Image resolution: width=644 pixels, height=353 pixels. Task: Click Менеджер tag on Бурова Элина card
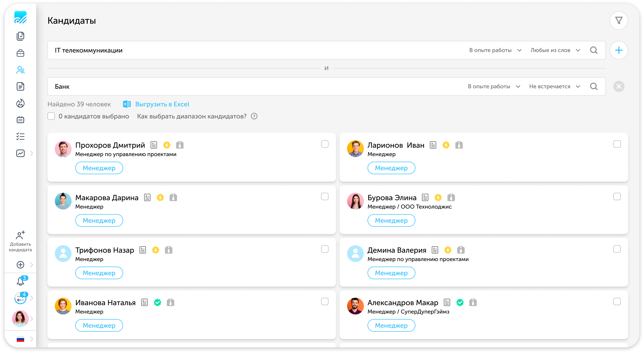coord(391,220)
